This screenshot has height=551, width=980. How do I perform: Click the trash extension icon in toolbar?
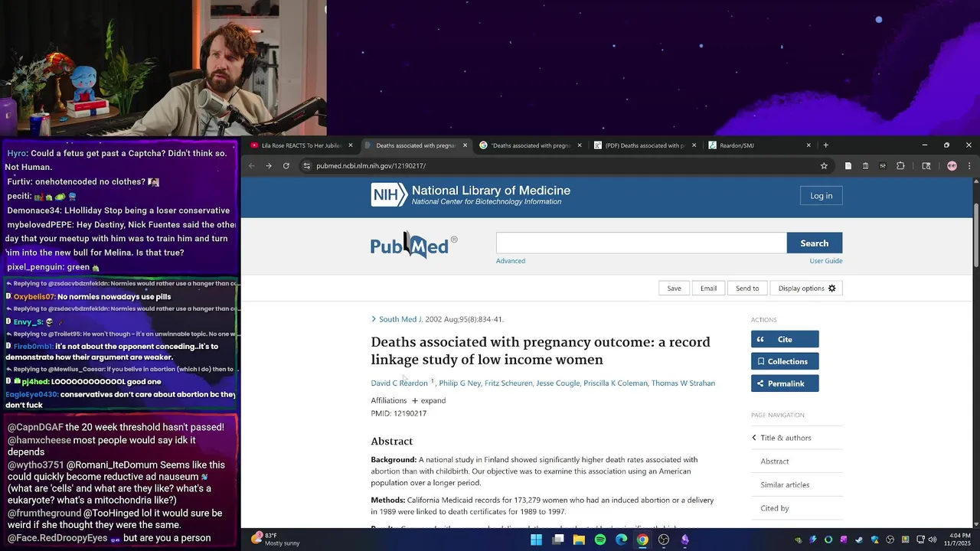(865, 165)
